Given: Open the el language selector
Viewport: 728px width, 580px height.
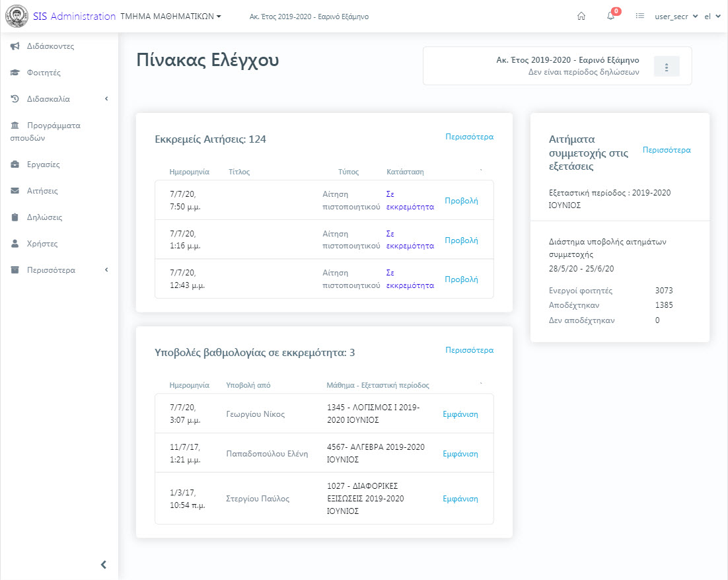Looking at the screenshot, I should (x=712, y=17).
